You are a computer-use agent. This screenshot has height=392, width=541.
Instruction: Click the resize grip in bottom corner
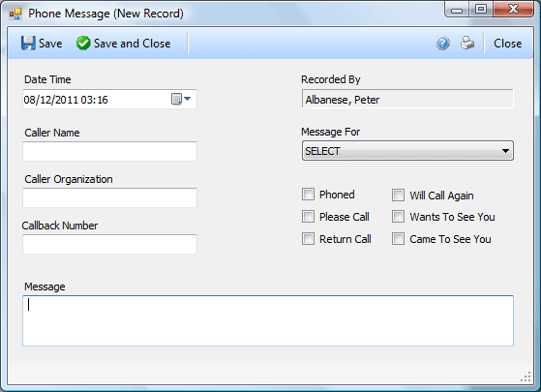(526, 377)
